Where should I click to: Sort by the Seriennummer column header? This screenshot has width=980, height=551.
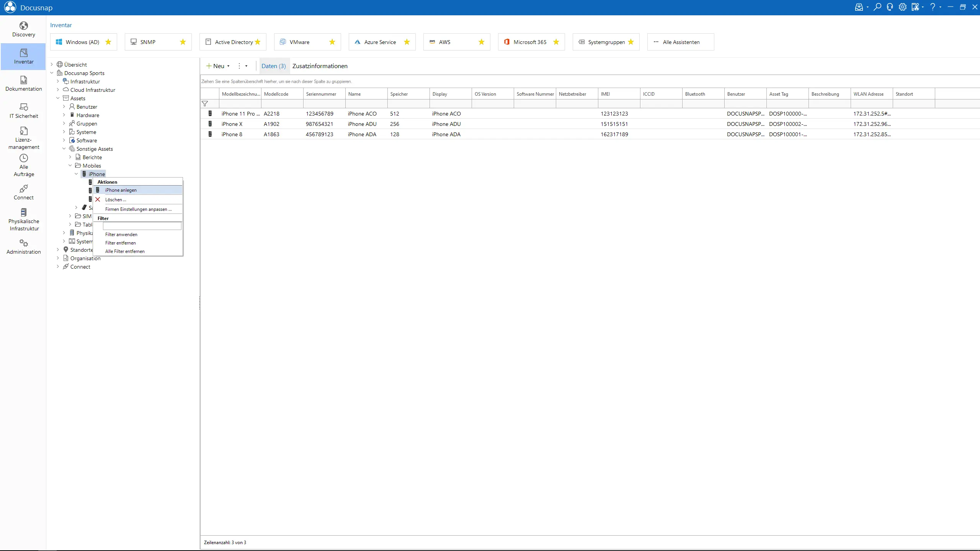click(324, 94)
